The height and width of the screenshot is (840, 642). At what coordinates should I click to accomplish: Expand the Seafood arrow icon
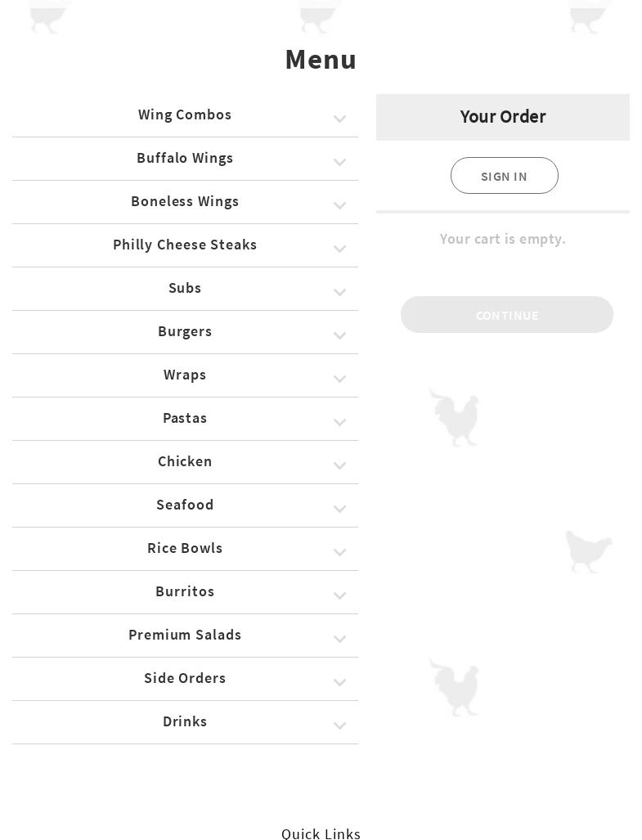(339, 510)
